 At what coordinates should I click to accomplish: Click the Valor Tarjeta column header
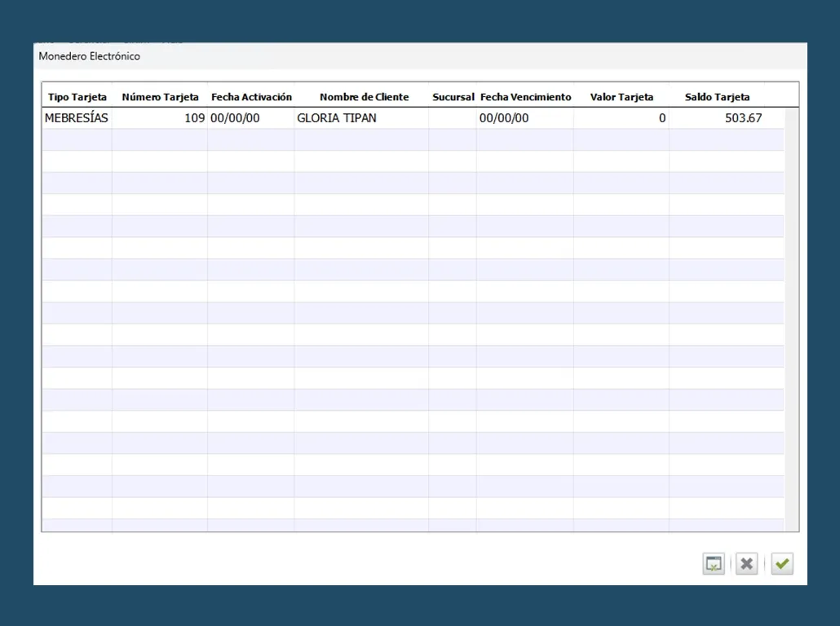point(621,97)
